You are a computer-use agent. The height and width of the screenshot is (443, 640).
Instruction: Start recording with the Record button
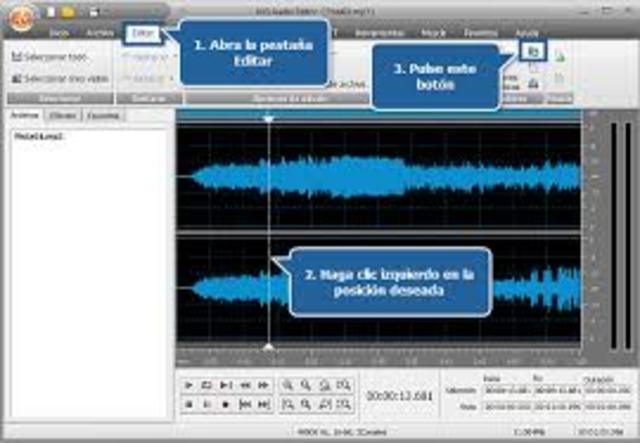(x=226, y=405)
